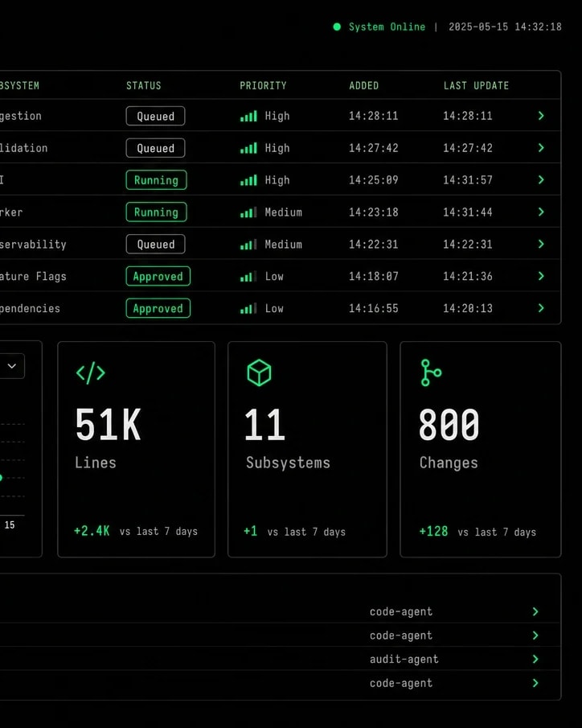Open the 51K Lines stat card

[x=137, y=450]
